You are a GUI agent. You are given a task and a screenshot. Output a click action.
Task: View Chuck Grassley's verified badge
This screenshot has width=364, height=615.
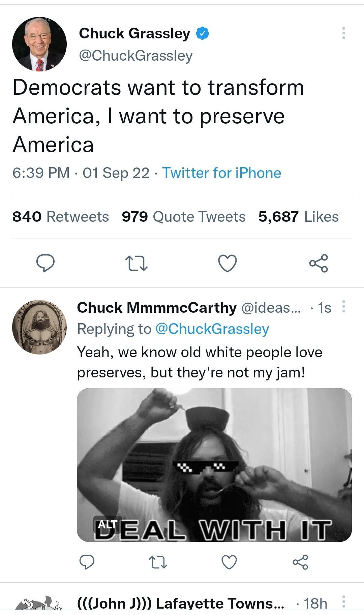click(202, 33)
